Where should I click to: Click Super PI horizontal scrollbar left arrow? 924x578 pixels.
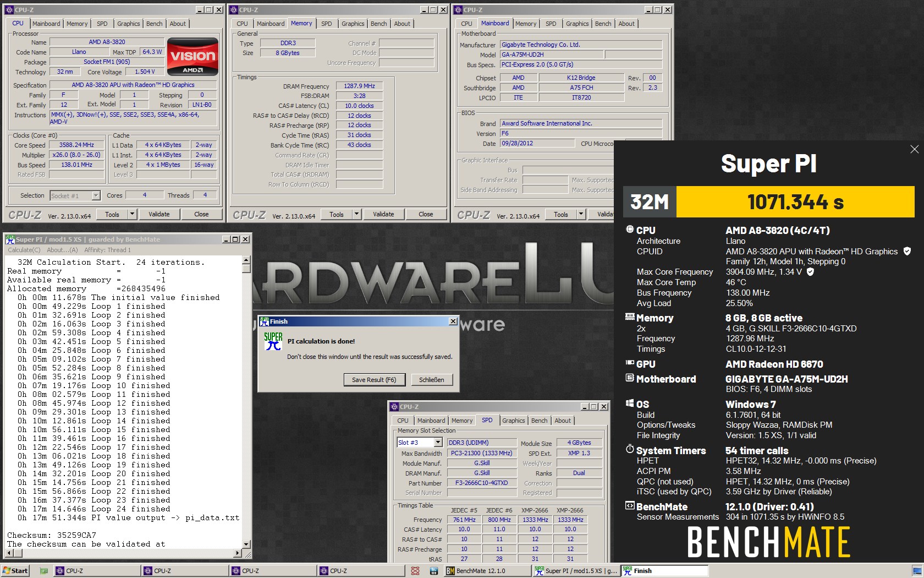(9, 553)
